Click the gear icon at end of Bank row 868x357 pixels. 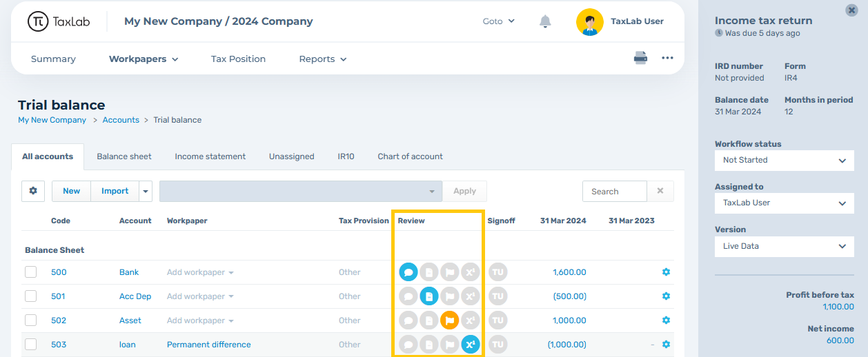click(x=666, y=272)
